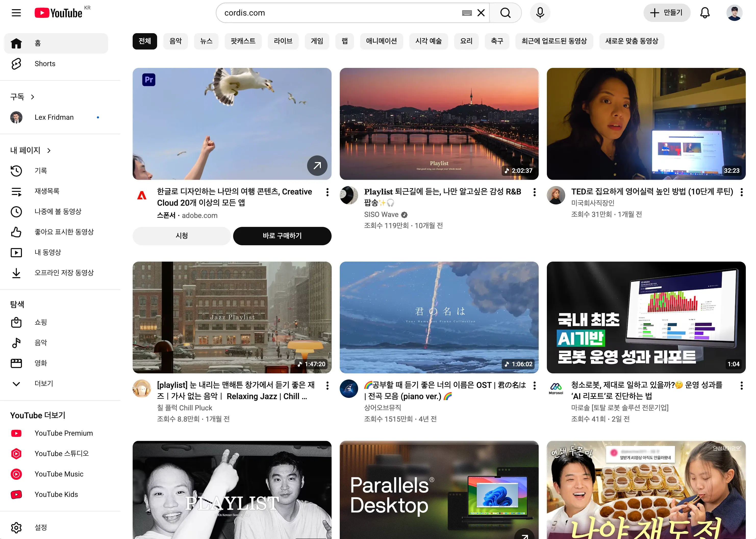The height and width of the screenshot is (539, 756).
Task: Expand the 내 페이지 section
Action: pos(30,150)
